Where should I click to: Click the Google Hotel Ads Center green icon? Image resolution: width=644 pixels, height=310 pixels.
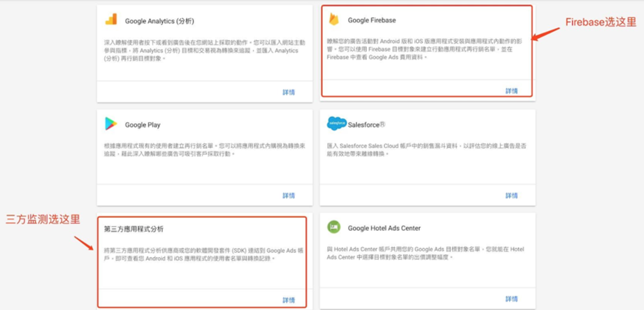click(x=334, y=227)
